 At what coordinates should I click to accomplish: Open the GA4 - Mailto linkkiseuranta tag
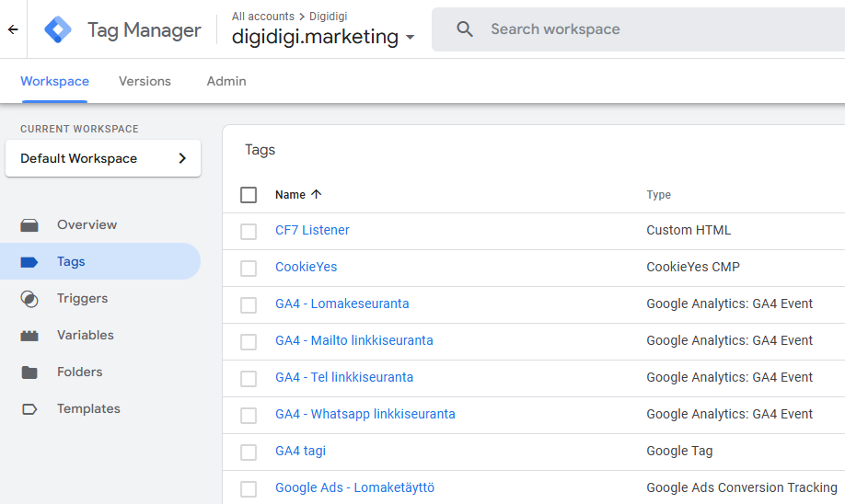click(x=354, y=341)
